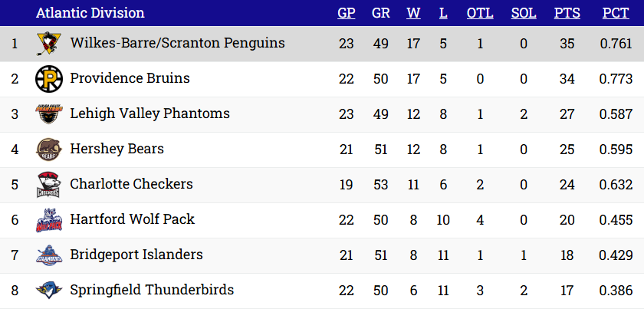Click the Hershey Bears team logo
This screenshot has height=309, width=644.
[48, 150]
